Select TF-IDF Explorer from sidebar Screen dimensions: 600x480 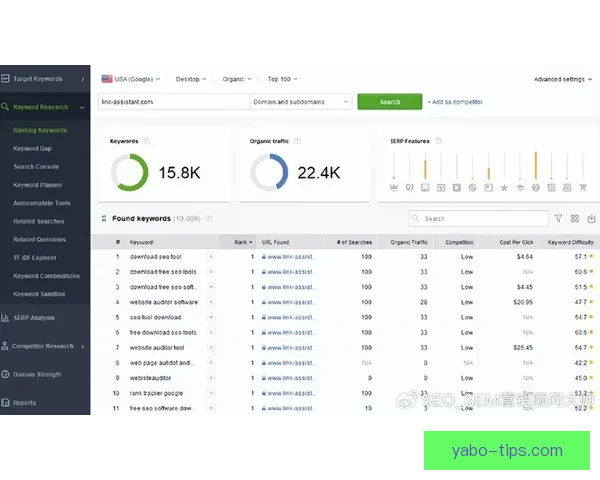(x=36, y=257)
